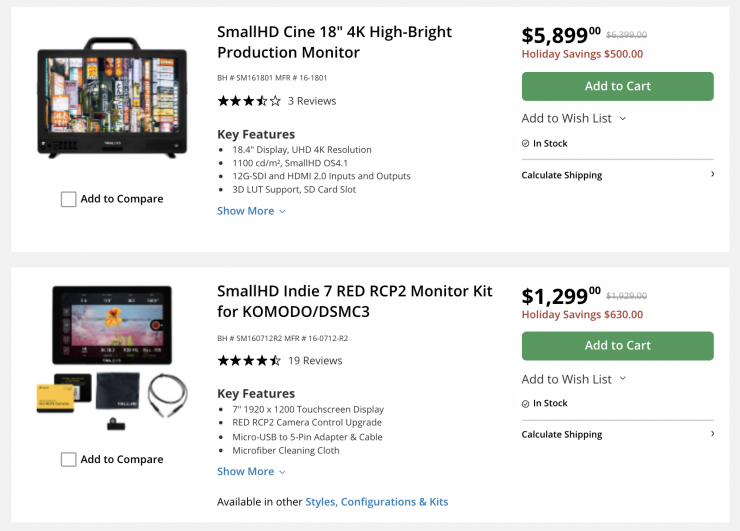Click the Cine 18 Calculate Shipping arrow
Image resolution: width=740 pixels, height=531 pixels.
[712, 175]
